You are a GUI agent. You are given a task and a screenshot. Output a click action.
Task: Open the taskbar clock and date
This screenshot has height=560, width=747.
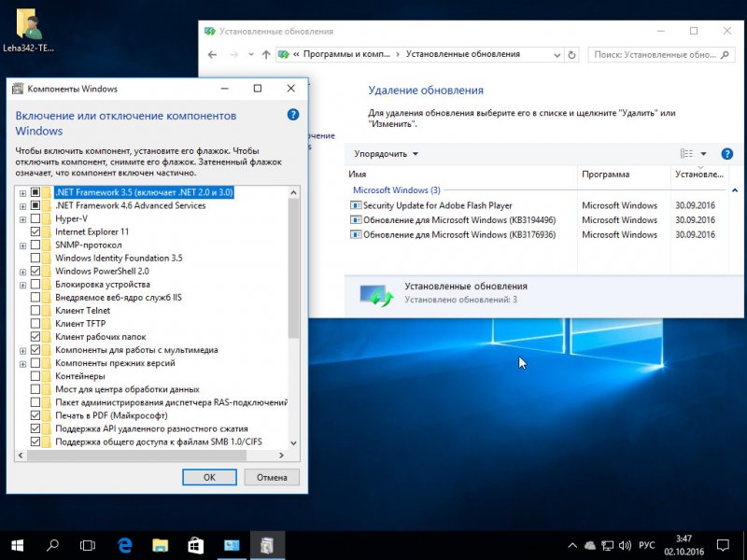[684, 545]
